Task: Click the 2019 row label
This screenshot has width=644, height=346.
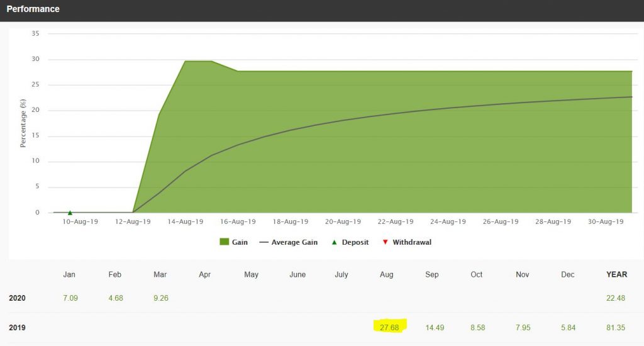Action: coord(17,328)
